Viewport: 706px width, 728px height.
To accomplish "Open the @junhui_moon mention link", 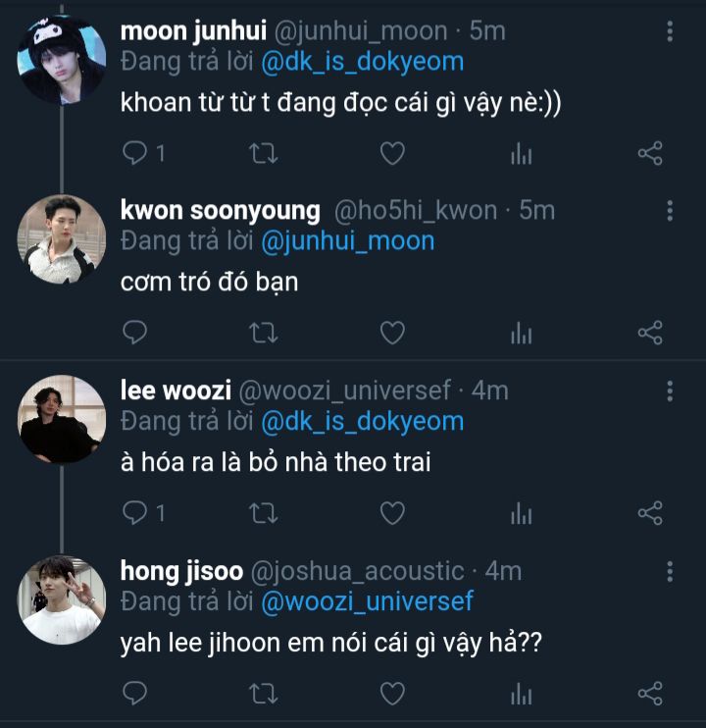I will [348, 240].
